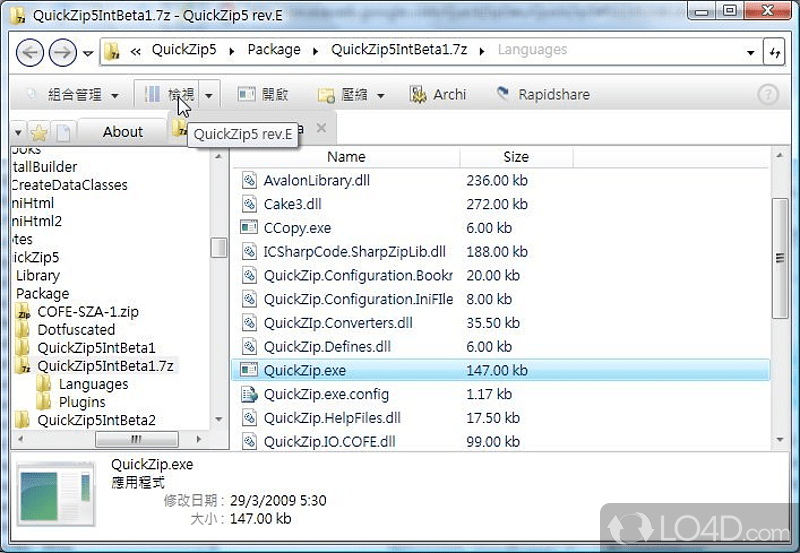Click the tree pane horizontal scrollbar thumb
The image size is (800, 553).
136,439
